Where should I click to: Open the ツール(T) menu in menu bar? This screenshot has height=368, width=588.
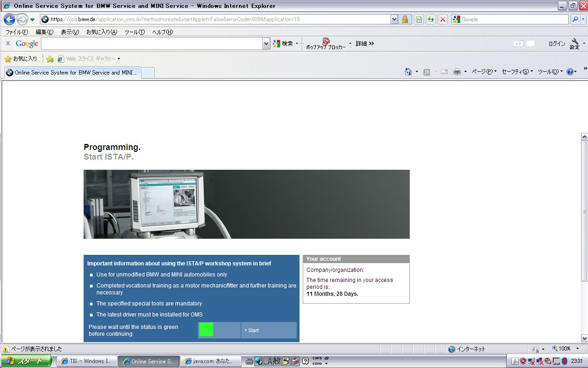click(x=135, y=32)
